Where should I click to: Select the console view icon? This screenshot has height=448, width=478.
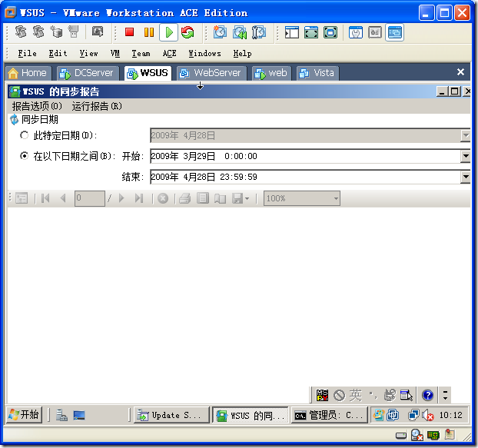point(394,32)
